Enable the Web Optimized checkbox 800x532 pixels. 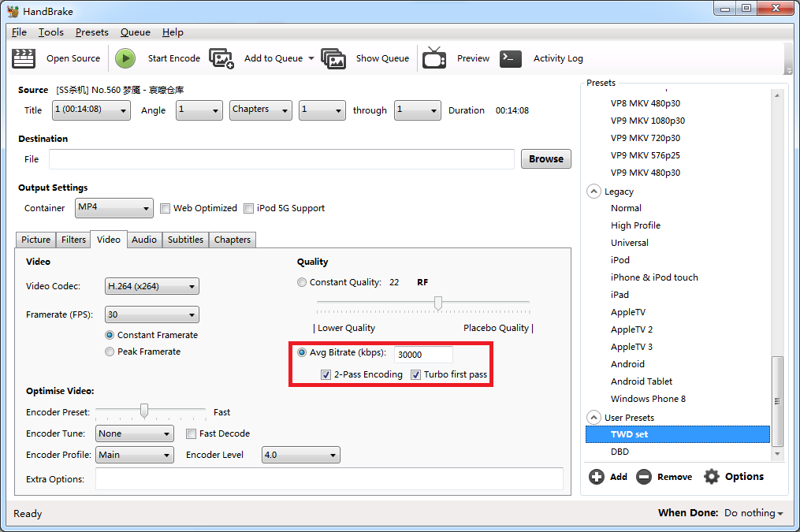point(165,208)
